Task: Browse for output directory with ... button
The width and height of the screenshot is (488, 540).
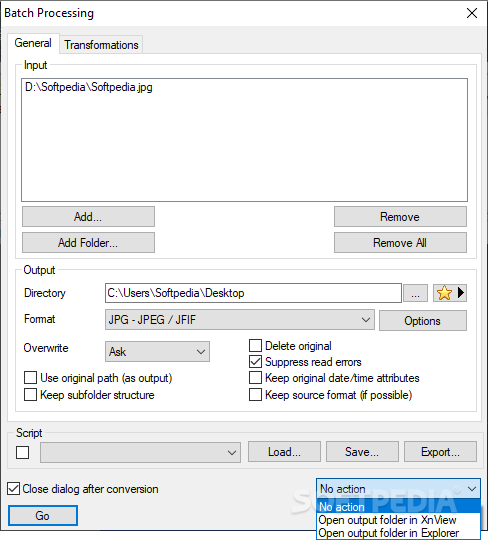Action: (415, 293)
